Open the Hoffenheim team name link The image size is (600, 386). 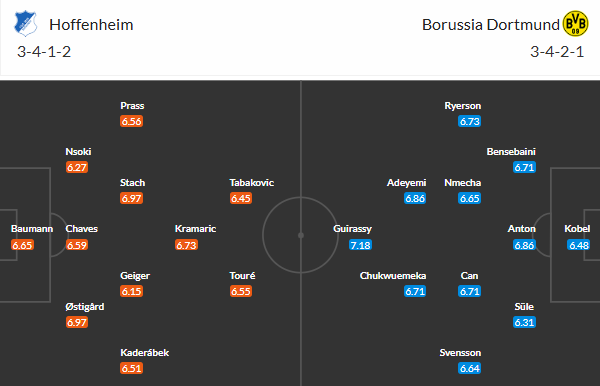pyautogui.click(x=91, y=25)
